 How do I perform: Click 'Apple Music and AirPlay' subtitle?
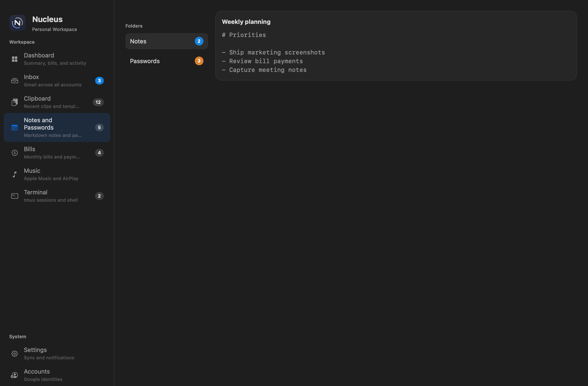[51, 179]
